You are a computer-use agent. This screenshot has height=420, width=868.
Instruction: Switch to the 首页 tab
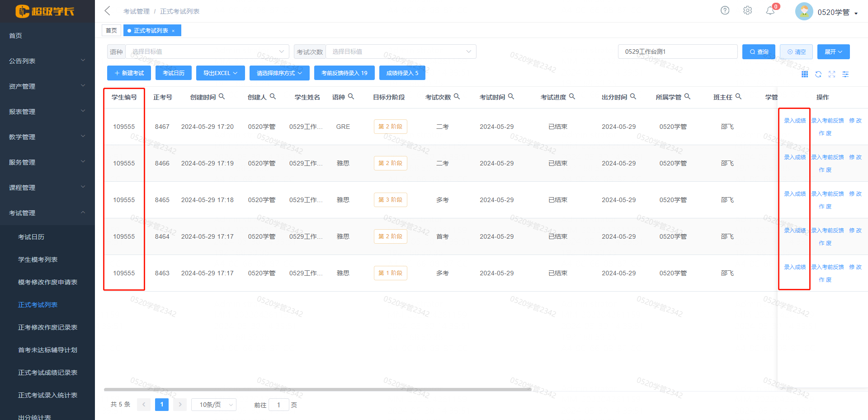click(x=111, y=31)
